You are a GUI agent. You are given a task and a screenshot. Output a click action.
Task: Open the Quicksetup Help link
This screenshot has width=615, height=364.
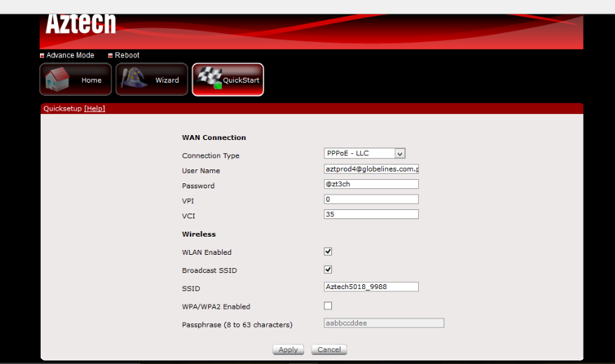coord(95,108)
